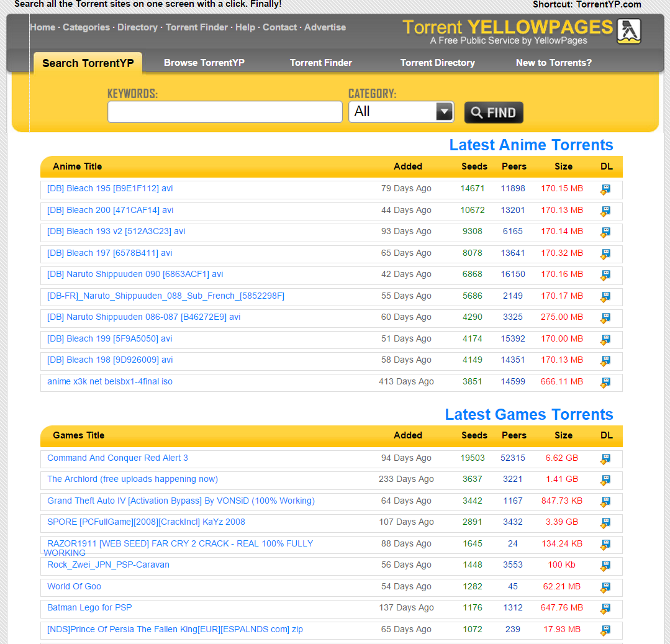The height and width of the screenshot is (644, 670).
Task: Click DL icon for SPORE PCFullGame
Action: [x=605, y=523]
